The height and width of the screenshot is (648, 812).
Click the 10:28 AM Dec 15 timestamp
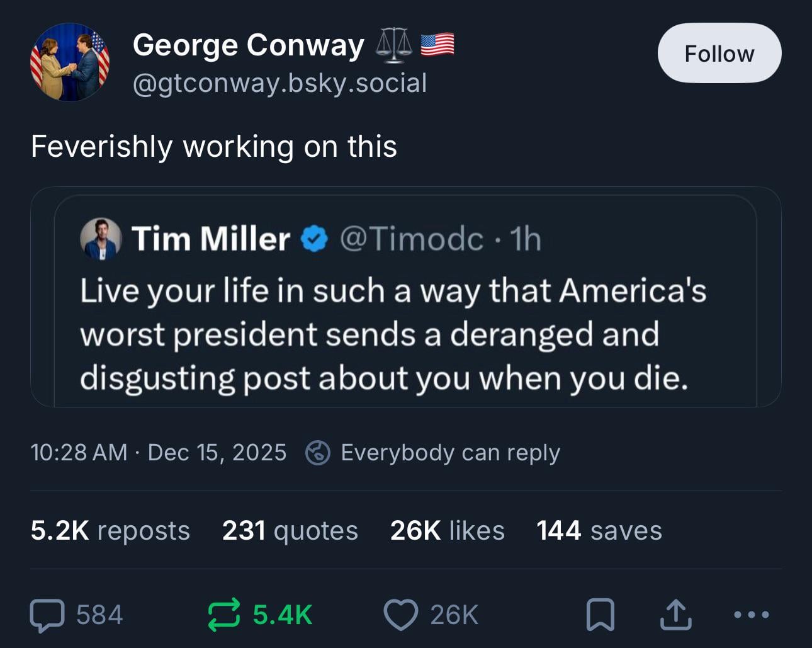click(158, 453)
